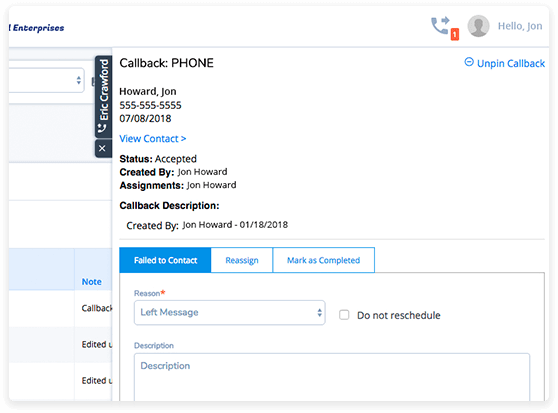Screen dimensions: 558x413
Task: Click the Enterprises logo in header
Action: [37, 28]
